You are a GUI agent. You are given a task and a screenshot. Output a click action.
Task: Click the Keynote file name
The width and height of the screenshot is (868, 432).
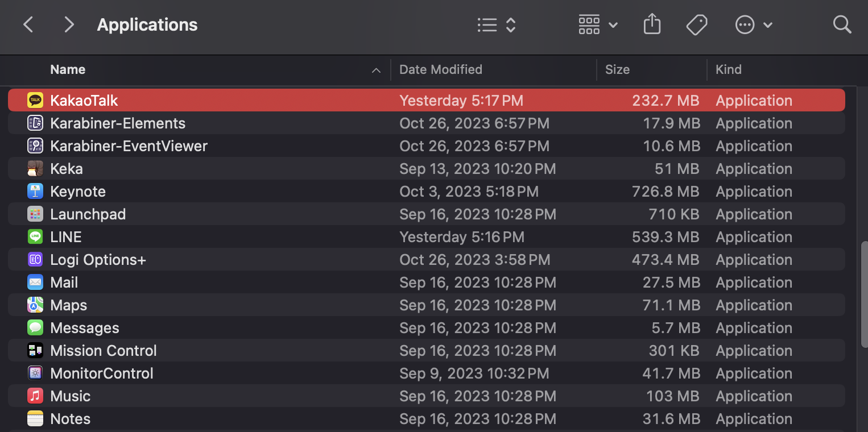(x=78, y=192)
